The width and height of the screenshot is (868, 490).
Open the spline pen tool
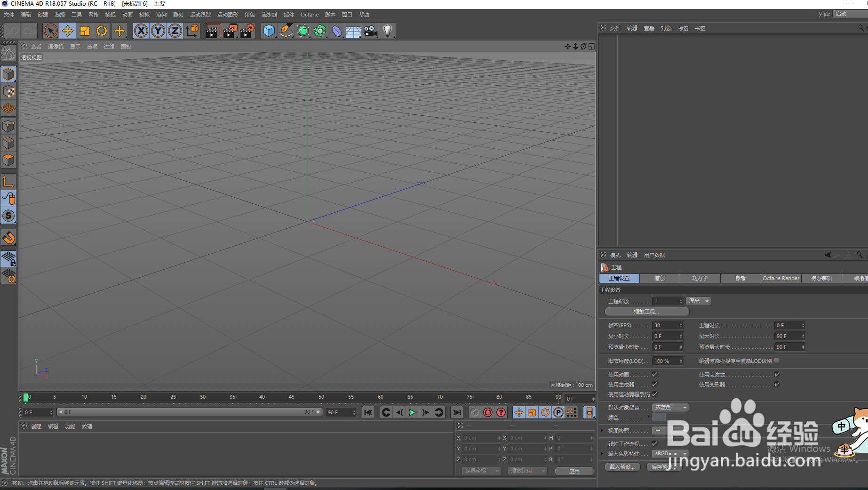tap(286, 31)
